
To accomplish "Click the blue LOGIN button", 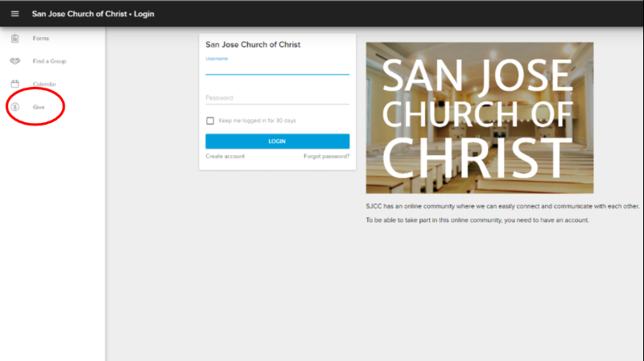I will [277, 142].
